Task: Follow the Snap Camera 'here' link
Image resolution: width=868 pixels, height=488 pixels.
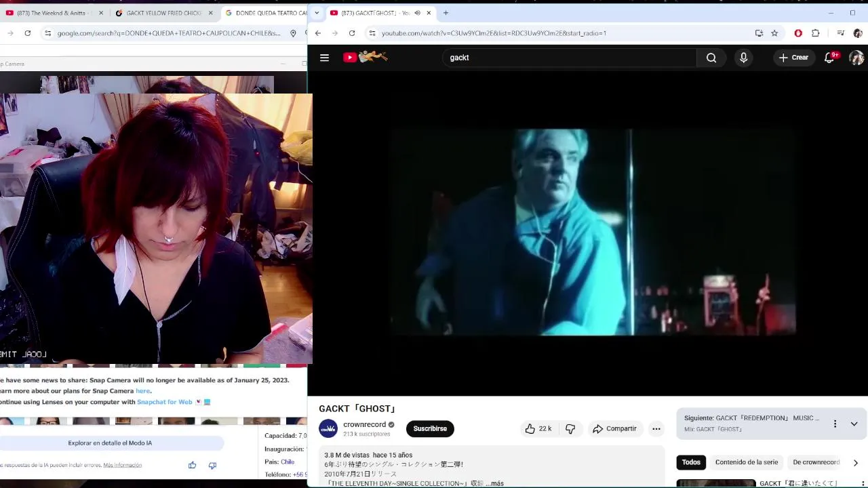Action: pyautogui.click(x=142, y=391)
